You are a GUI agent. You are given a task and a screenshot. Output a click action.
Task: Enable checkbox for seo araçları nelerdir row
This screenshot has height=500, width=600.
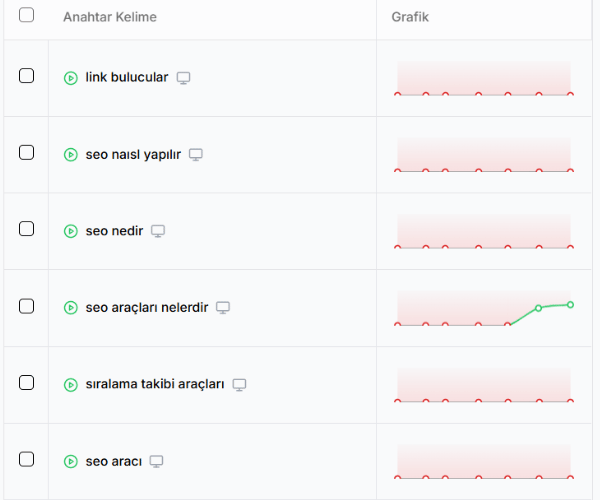[26, 306]
